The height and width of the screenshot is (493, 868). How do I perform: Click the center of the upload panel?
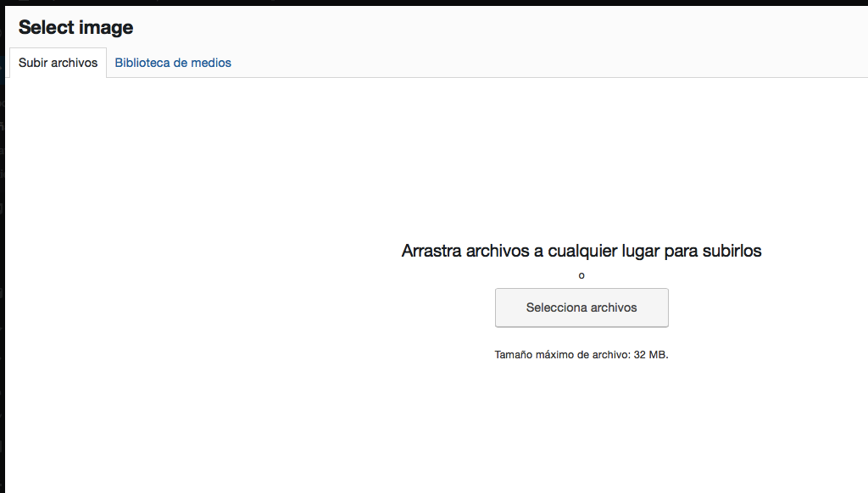[581, 288]
